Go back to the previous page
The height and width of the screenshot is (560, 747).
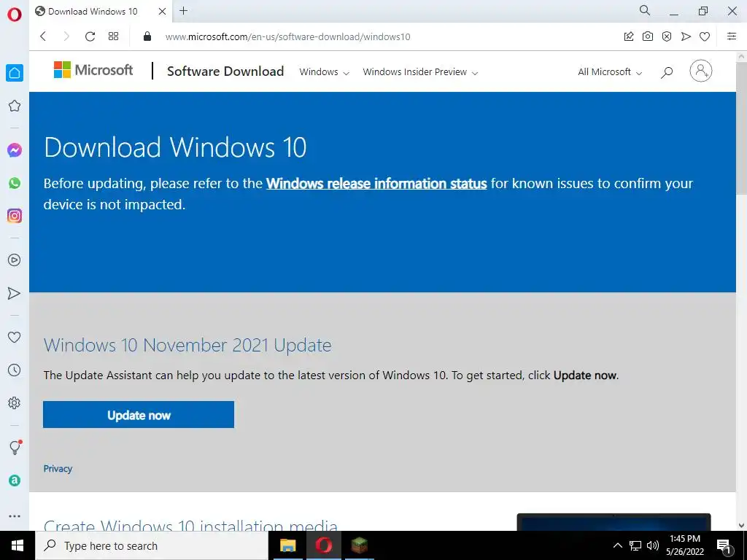tap(43, 36)
